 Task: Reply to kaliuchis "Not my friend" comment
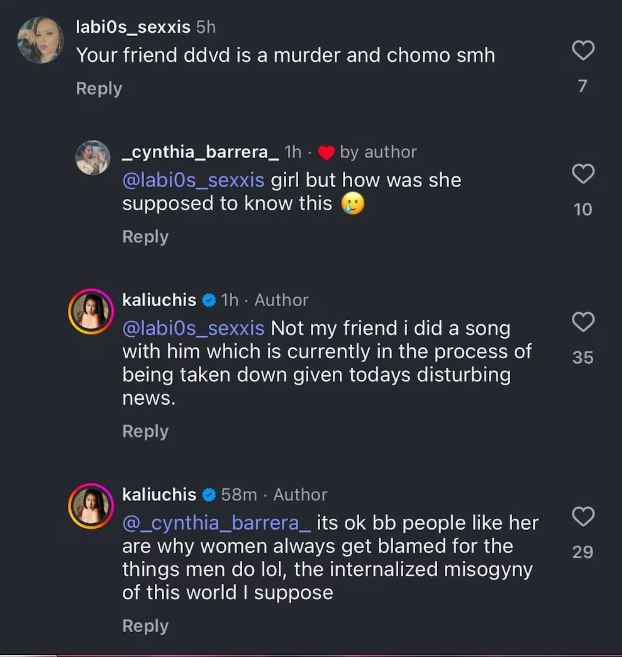click(x=145, y=431)
